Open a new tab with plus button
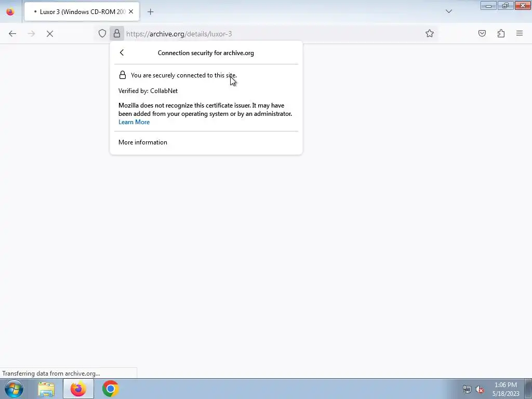 (x=150, y=12)
